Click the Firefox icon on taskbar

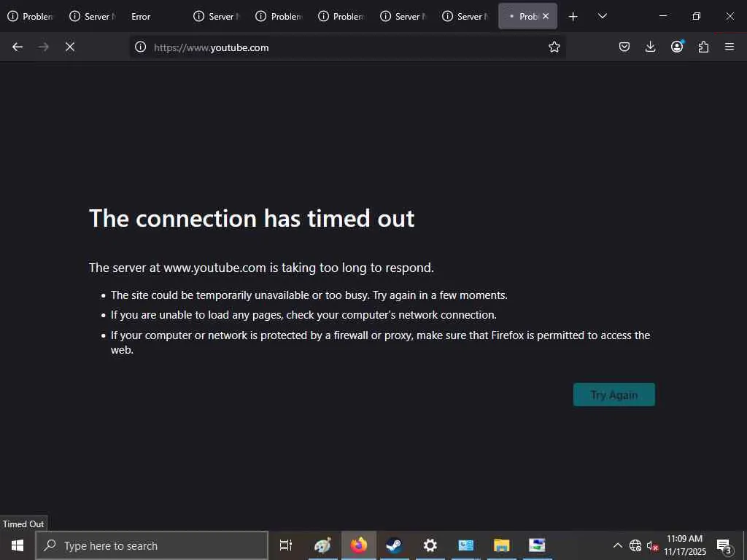[359, 545]
